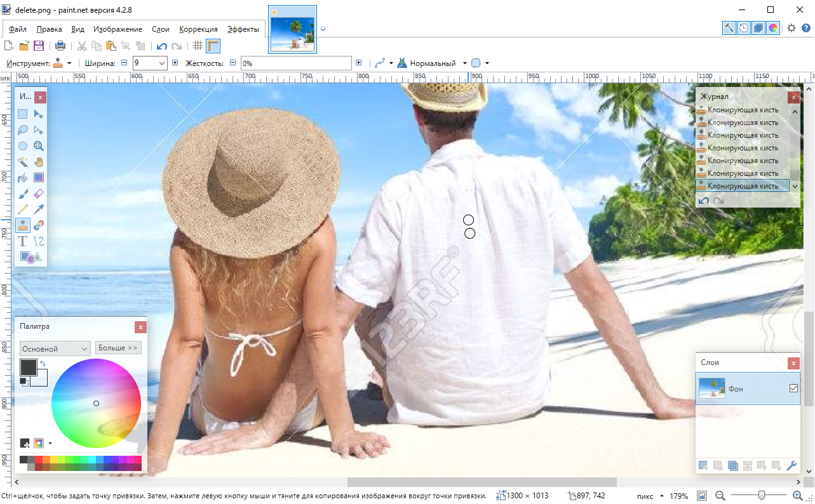The image size is (815, 504).
Task: Select the Paint Bucket tool
Action: point(23,178)
